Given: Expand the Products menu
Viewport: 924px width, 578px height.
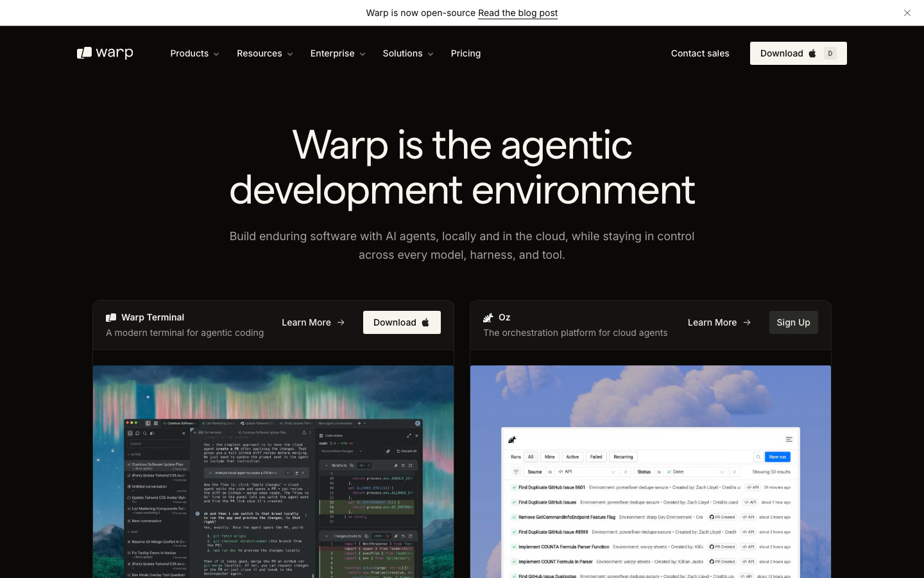Looking at the screenshot, I should [x=194, y=53].
